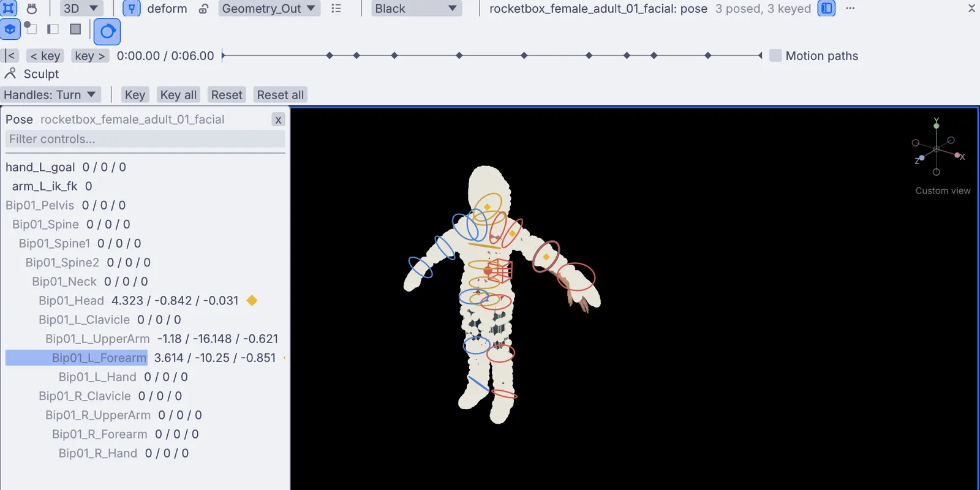Click the Y axis handle on view gizmo
The image size is (980, 490).
pos(936,126)
